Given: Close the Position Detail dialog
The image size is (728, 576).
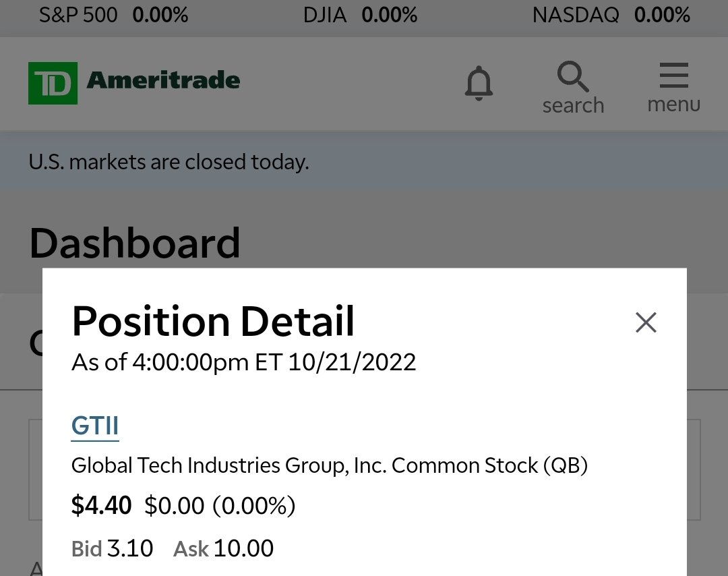Looking at the screenshot, I should pyautogui.click(x=646, y=322).
